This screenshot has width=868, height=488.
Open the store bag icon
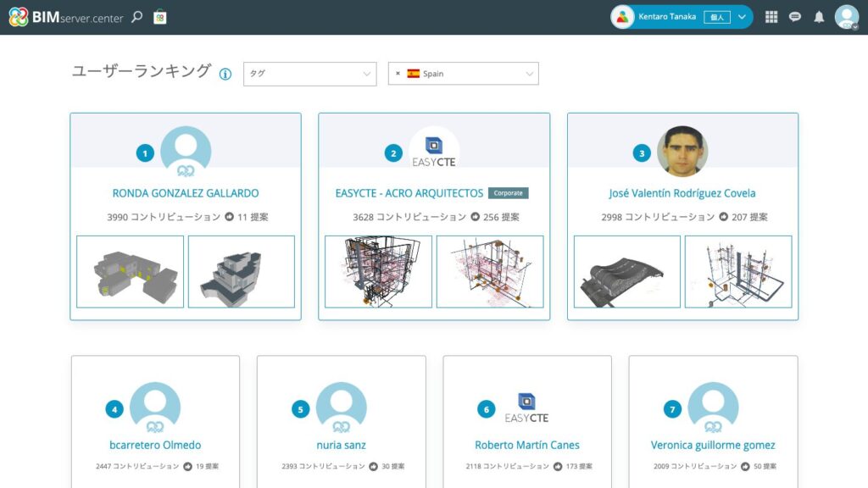click(x=160, y=17)
